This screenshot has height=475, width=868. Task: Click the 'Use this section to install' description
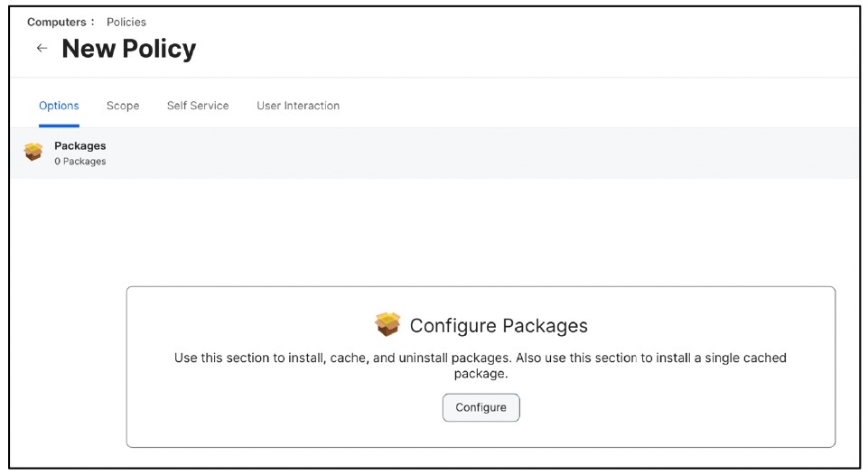click(480, 366)
